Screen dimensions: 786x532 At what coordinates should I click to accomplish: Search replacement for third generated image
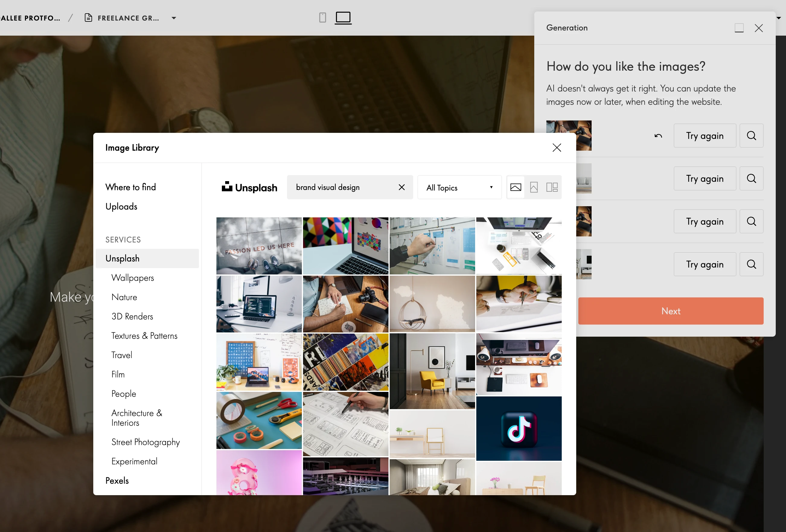pos(752,222)
